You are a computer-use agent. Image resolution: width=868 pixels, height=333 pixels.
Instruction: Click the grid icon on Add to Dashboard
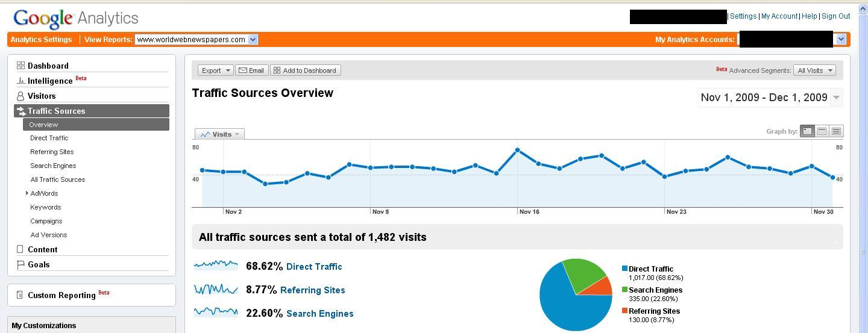tap(277, 70)
